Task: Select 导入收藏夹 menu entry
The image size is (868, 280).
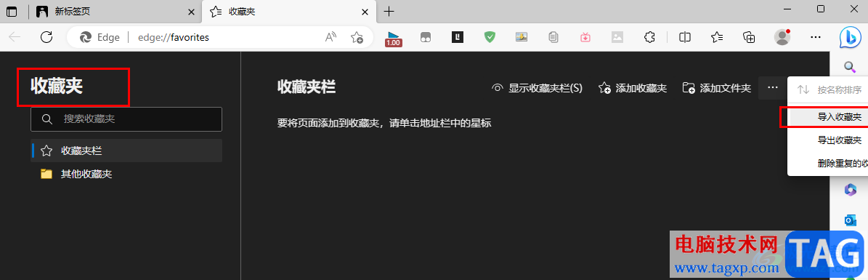Action: tap(827, 117)
